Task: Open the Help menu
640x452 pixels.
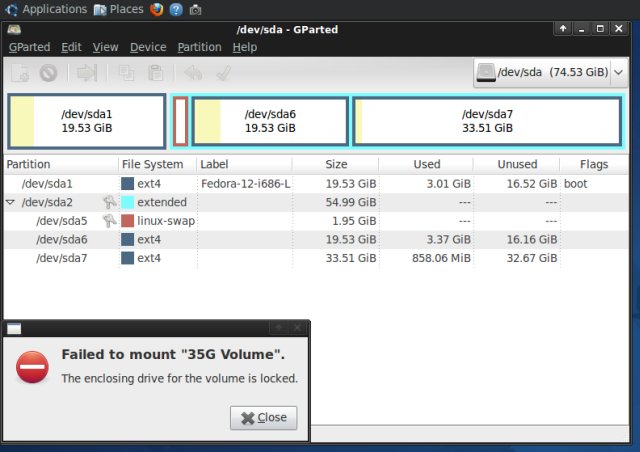Action: [x=245, y=47]
